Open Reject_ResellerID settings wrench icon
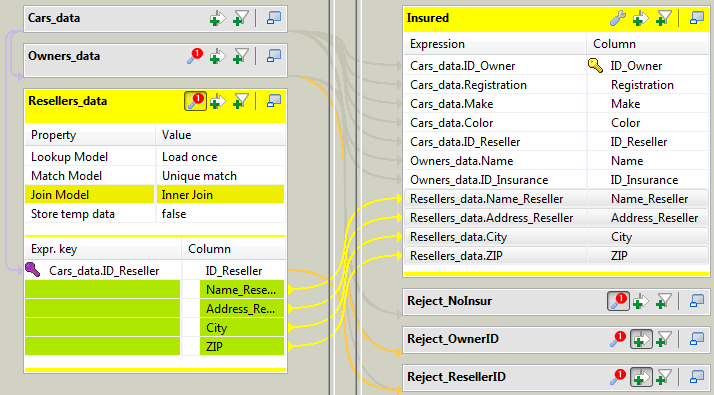 [x=618, y=377]
